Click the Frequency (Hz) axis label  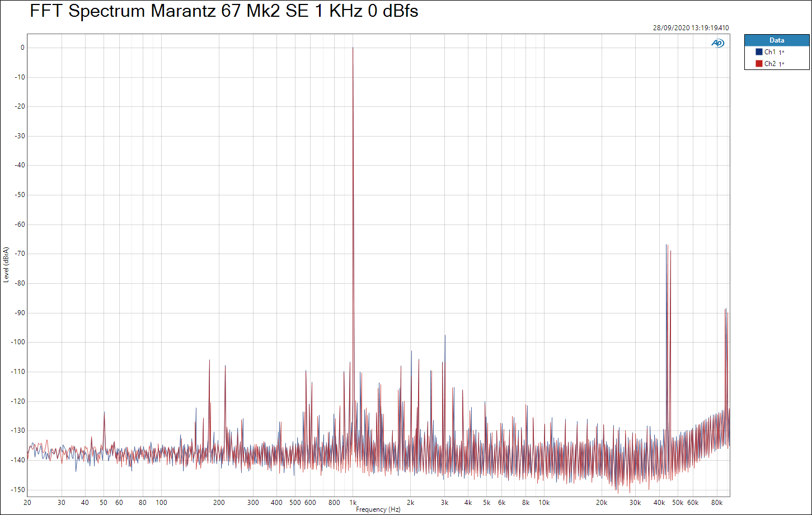pos(378,509)
